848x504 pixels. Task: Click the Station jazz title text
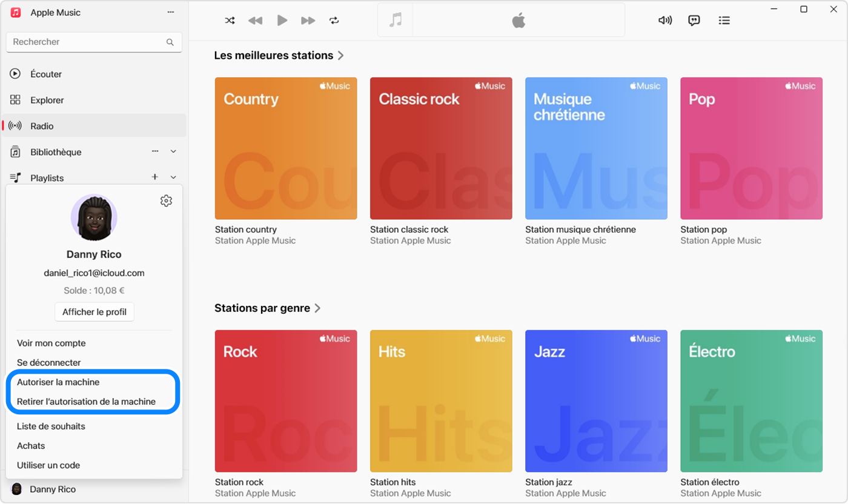549,482
